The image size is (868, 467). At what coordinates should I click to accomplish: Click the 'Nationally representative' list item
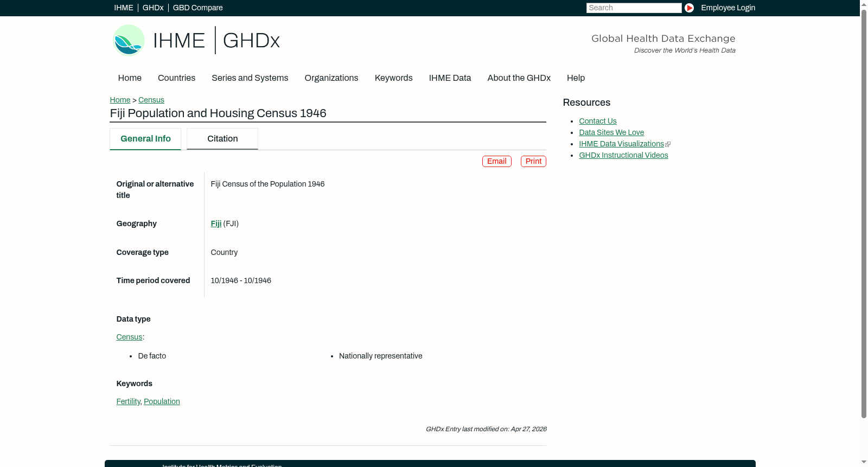point(380,356)
